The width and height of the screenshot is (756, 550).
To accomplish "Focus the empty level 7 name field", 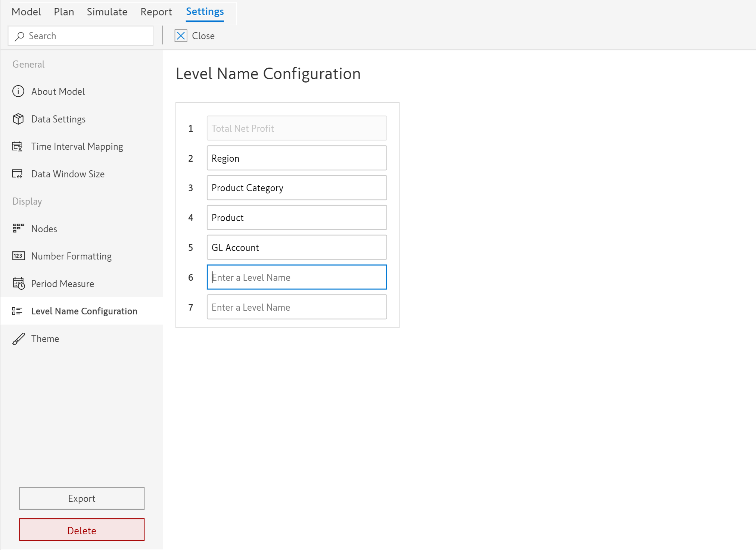I will click(x=296, y=307).
